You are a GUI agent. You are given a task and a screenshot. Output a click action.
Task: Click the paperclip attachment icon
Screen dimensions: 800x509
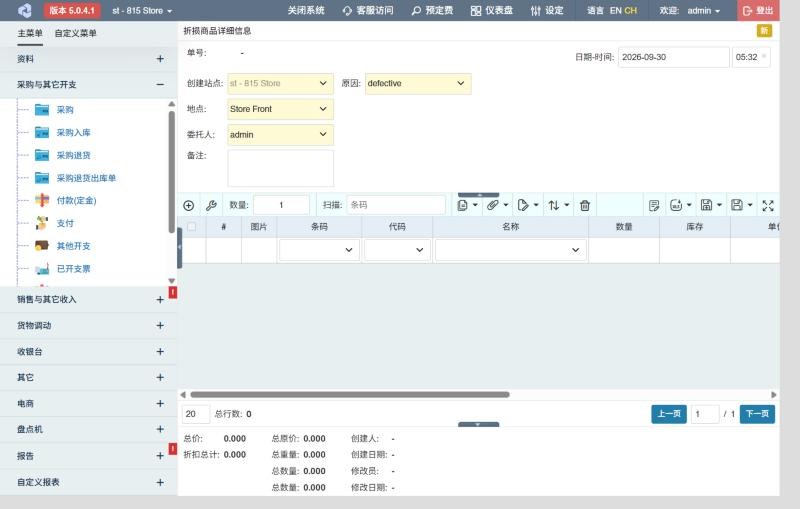point(492,205)
